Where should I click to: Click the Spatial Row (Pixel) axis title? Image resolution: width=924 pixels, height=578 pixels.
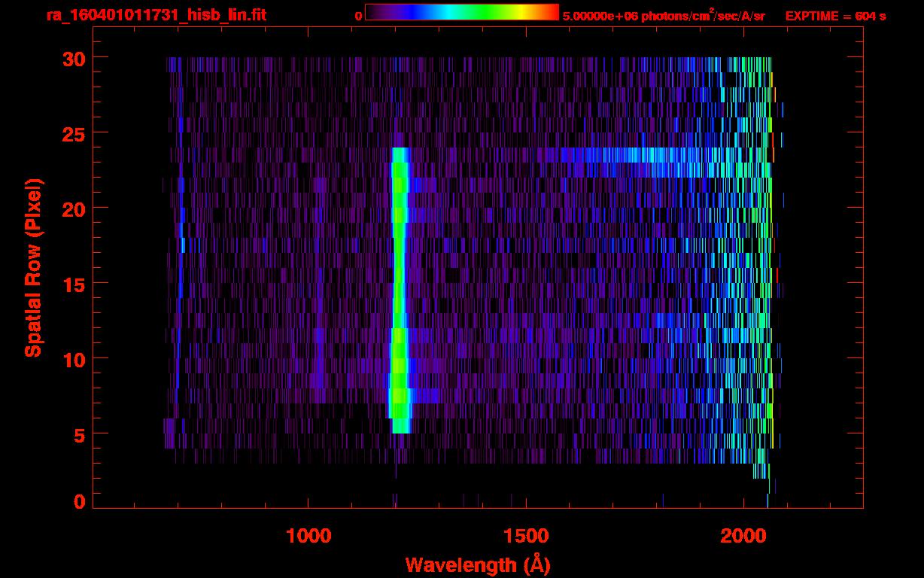tap(33, 268)
